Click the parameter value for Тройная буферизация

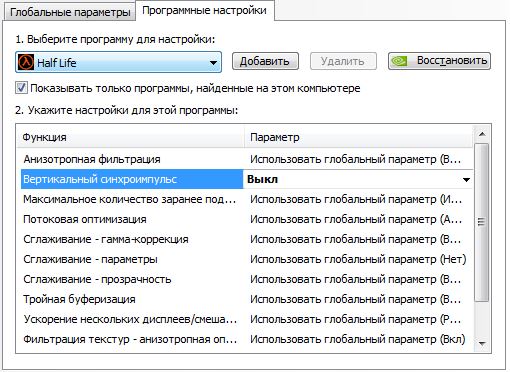coord(356,299)
